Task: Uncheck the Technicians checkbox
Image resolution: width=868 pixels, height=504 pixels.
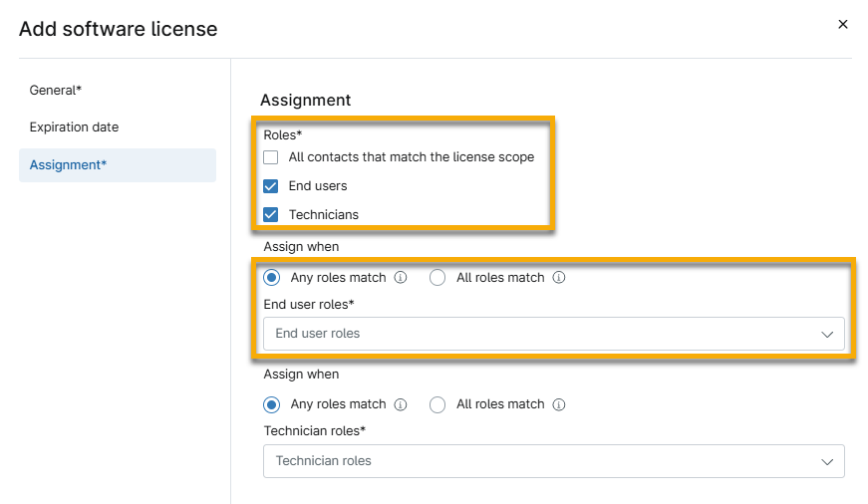Action: click(271, 215)
